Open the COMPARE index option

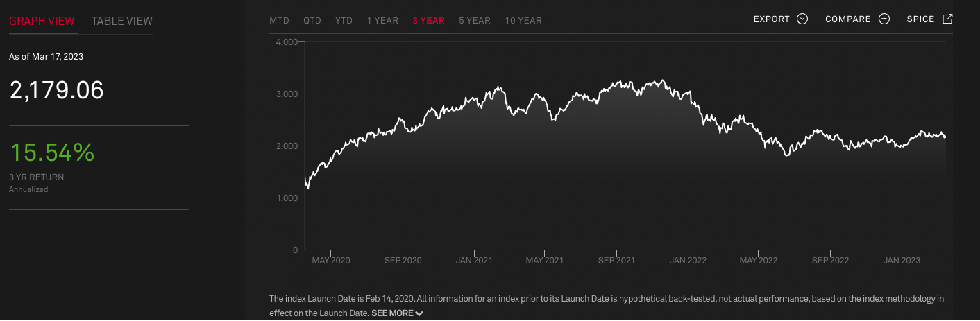(848, 19)
